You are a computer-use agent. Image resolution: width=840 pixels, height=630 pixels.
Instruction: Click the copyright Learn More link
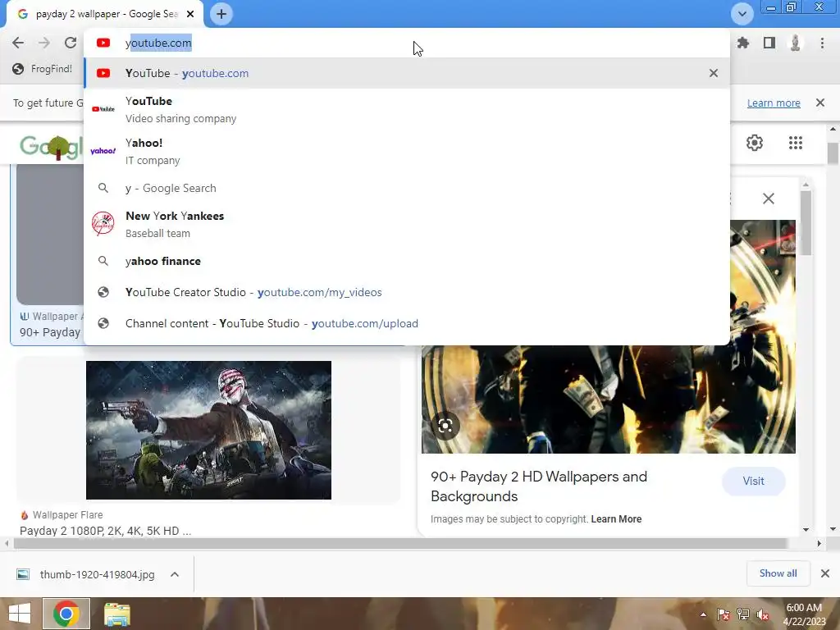click(x=616, y=519)
